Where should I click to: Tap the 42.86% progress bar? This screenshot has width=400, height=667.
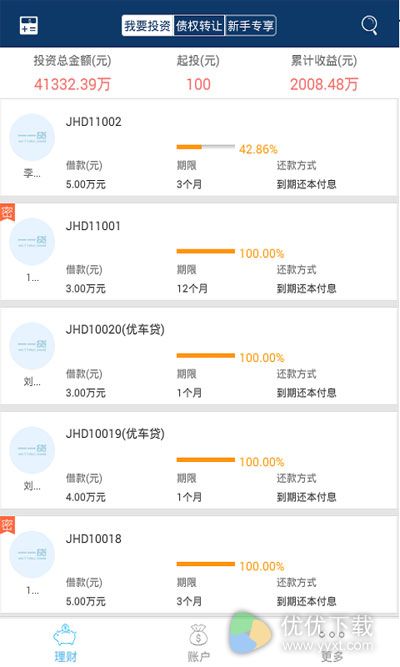[x=206, y=147]
